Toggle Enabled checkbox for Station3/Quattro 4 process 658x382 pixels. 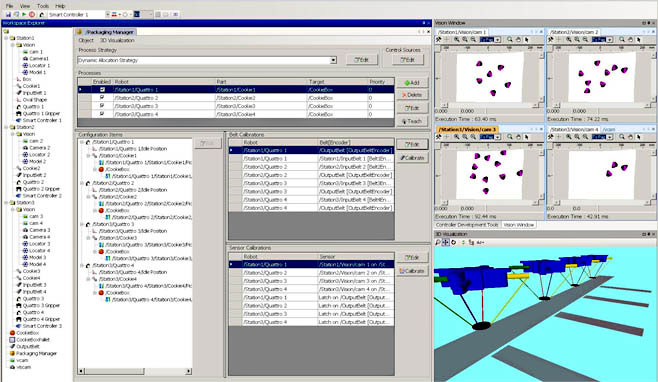[102, 114]
